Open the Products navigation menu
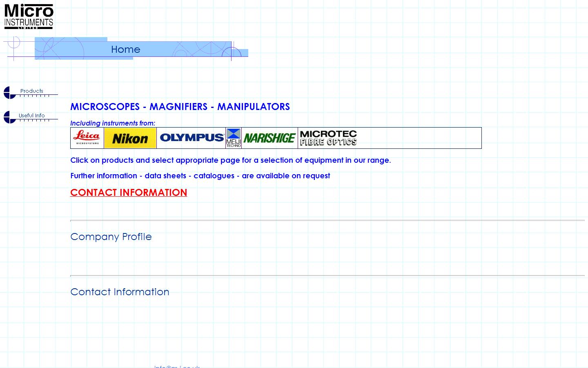The image size is (588, 368). click(31, 92)
